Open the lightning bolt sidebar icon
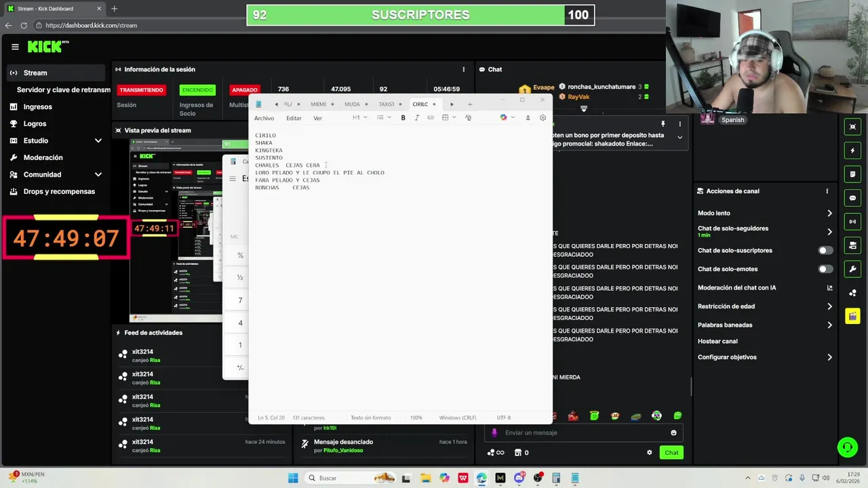 tap(853, 150)
